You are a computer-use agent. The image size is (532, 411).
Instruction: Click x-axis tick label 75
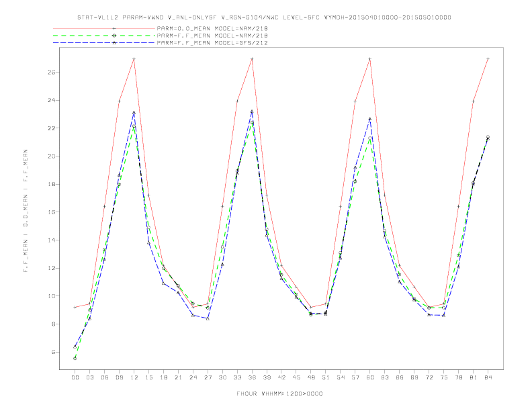pyautogui.click(x=444, y=377)
